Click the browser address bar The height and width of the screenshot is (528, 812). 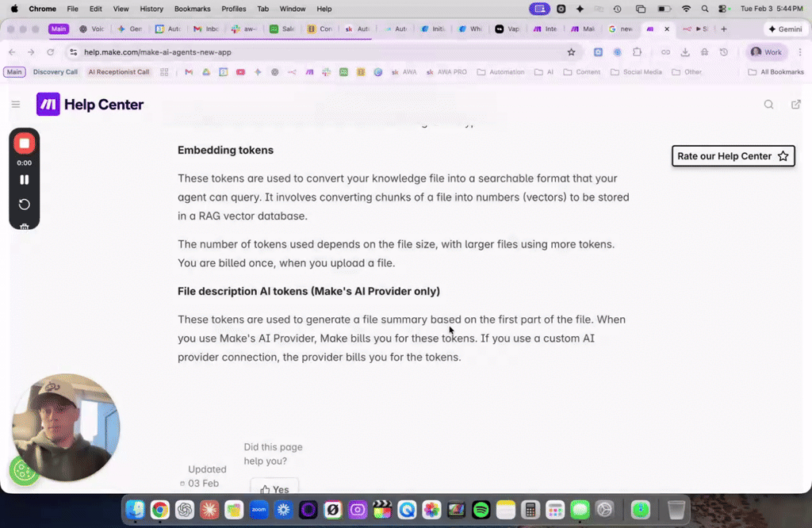tap(238, 52)
